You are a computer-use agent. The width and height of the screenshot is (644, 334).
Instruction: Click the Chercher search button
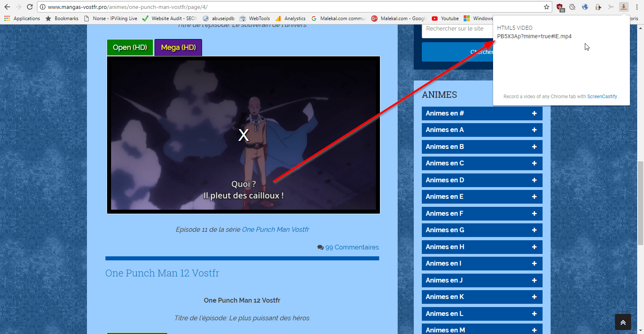point(458,52)
